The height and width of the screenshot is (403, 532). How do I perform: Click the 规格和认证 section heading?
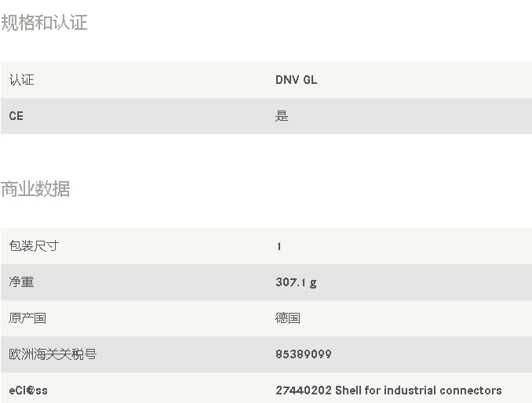point(44,23)
